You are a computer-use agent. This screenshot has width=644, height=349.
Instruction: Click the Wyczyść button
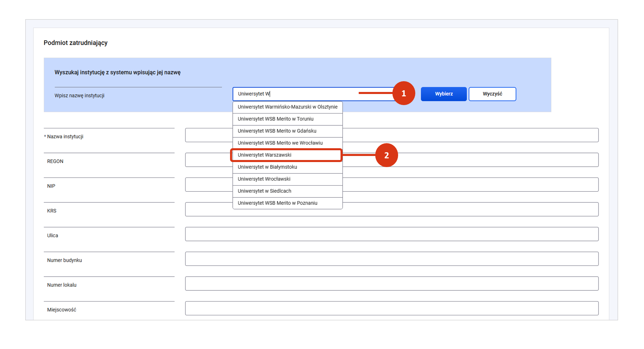492,94
